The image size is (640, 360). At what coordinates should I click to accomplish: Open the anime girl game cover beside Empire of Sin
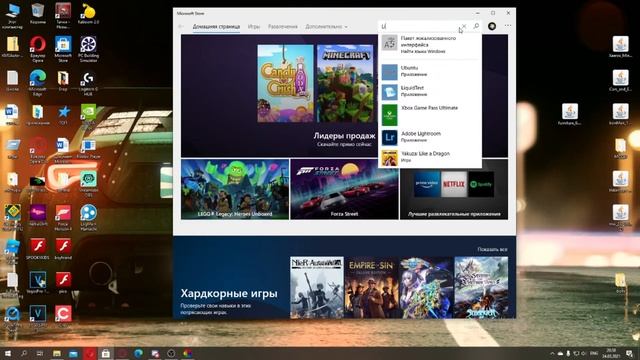coord(426,287)
